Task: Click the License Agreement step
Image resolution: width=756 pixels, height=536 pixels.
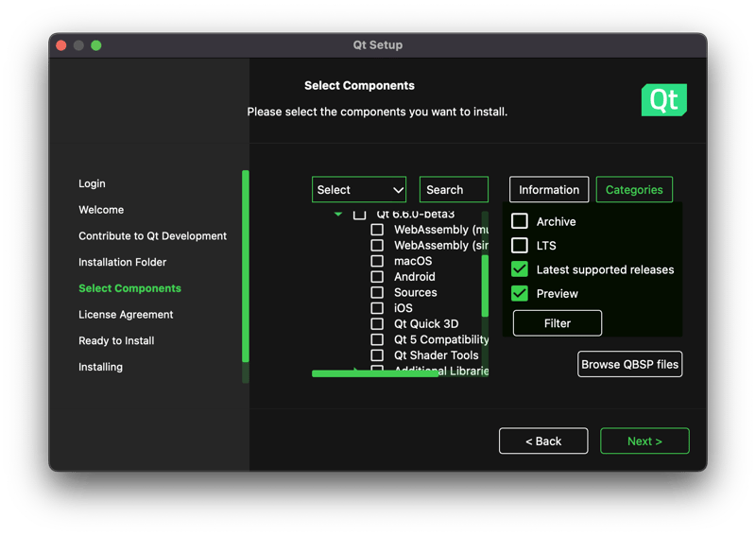Action: pos(126,314)
